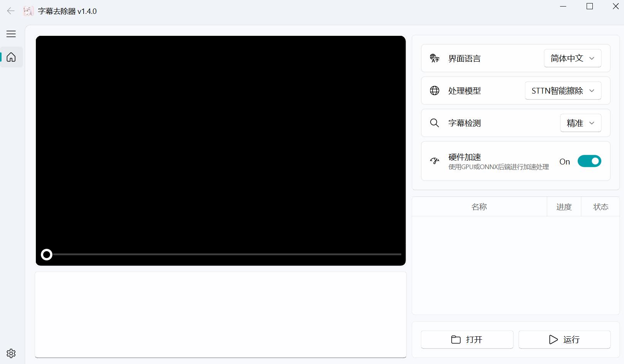Click the globe icon beside 处理模型

(x=434, y=91)
